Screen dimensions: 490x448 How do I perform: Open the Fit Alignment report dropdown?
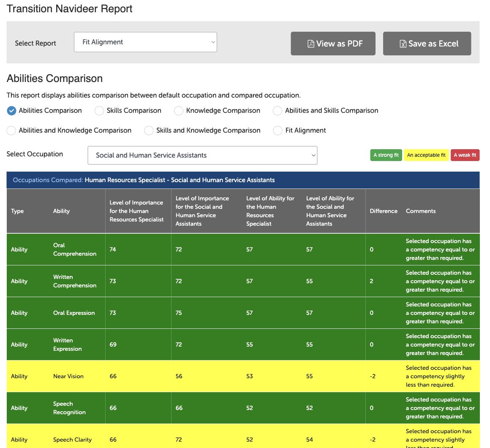[x=145, y=42]
